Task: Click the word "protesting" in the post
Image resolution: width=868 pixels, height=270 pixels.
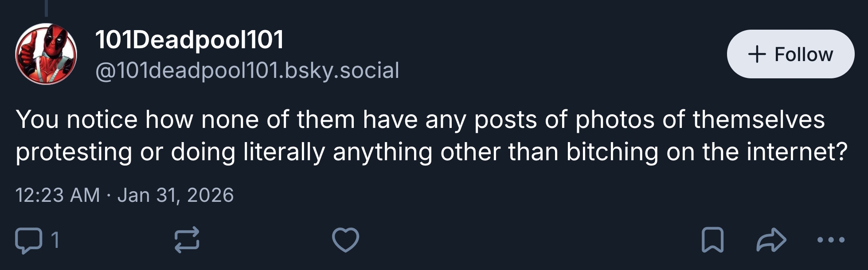Action: pyautogui.click(x=74, y=152)
